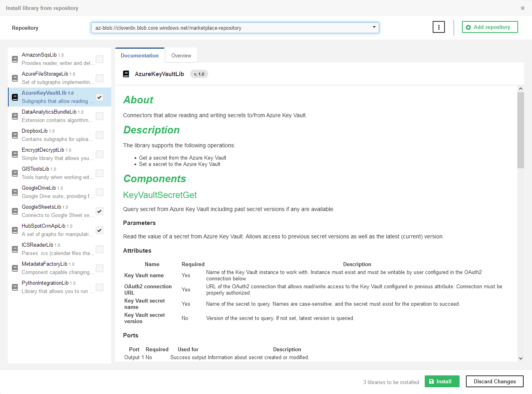The height and width of the screenshot is (394, 532).
Task: Click the GoogleDriveLib library book icon
Action: tap(15, 192)
